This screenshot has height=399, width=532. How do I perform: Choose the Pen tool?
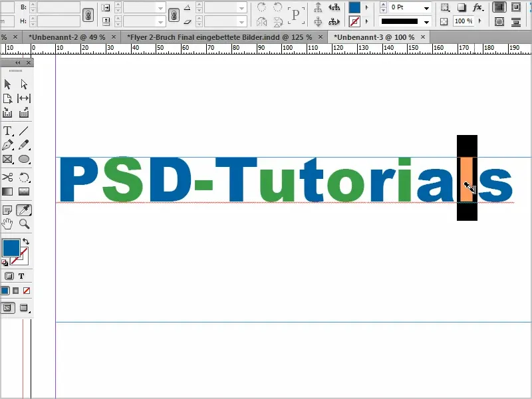pos(7,145)
